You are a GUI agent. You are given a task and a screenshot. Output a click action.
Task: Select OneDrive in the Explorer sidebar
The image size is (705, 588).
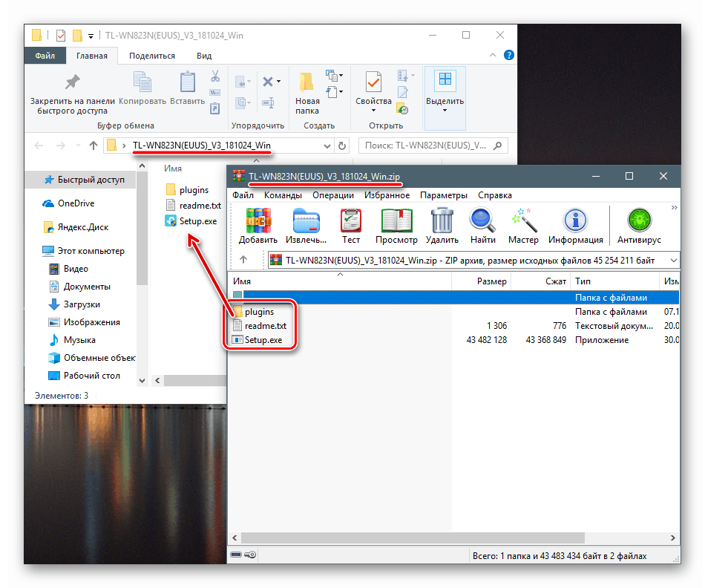(x=68, y=203)
